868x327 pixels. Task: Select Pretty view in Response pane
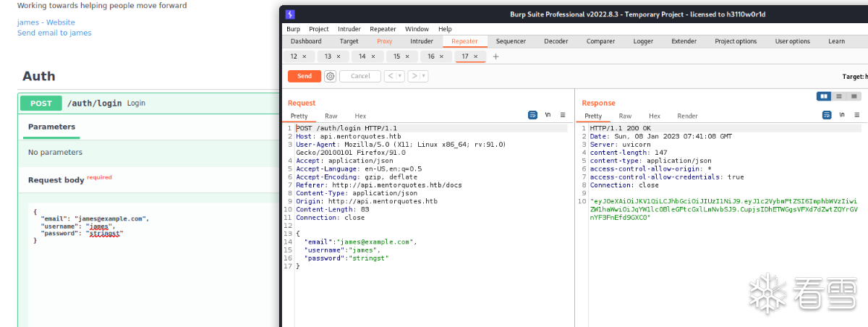[x=593, y=116]
